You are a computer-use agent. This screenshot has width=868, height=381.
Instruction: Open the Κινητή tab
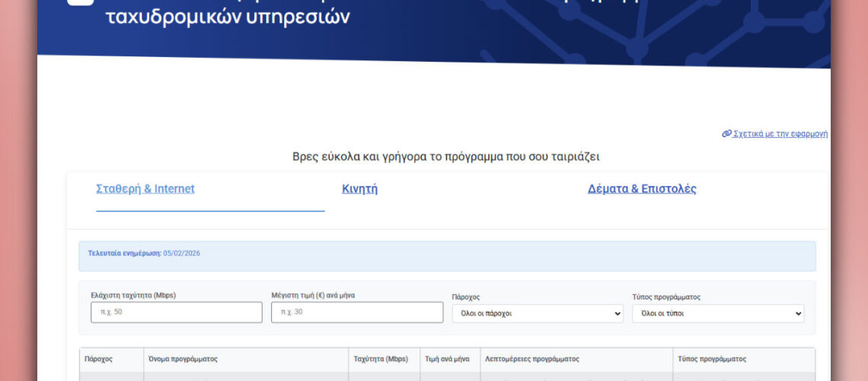point(360,189)
